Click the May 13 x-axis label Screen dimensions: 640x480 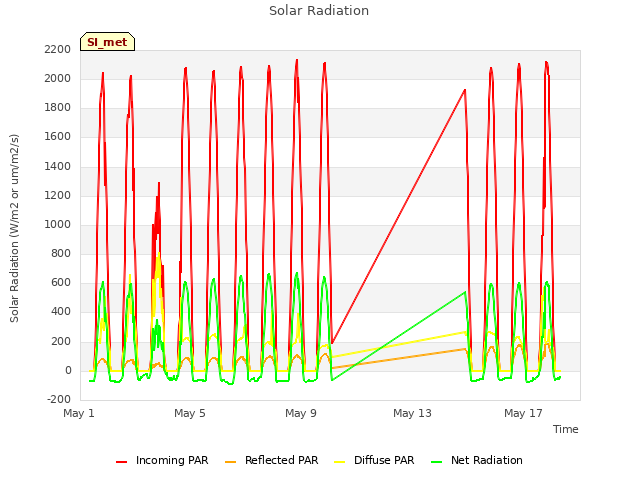[x=412, y=413]
